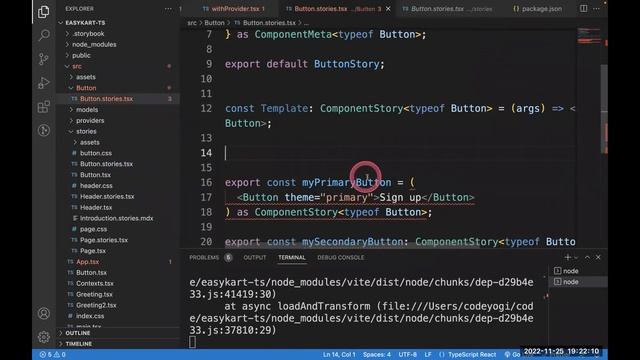Open Button.tsx in stories folder

[x=118, y=175]
